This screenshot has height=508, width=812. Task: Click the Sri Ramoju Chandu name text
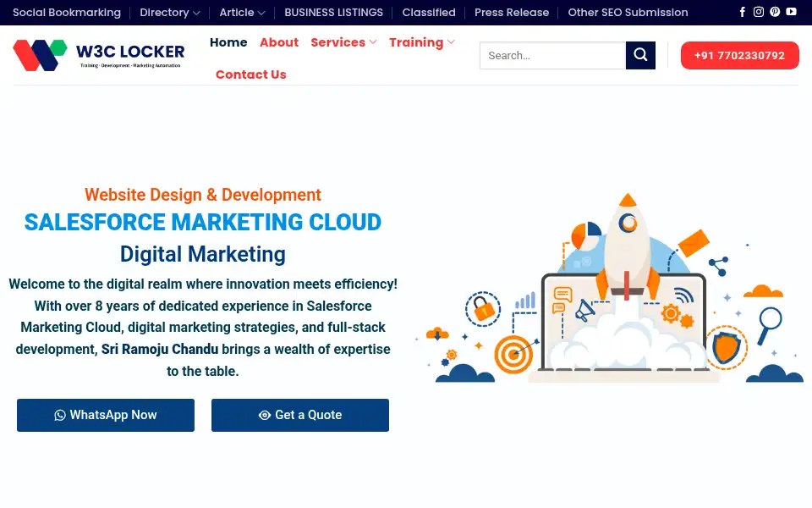160,350
